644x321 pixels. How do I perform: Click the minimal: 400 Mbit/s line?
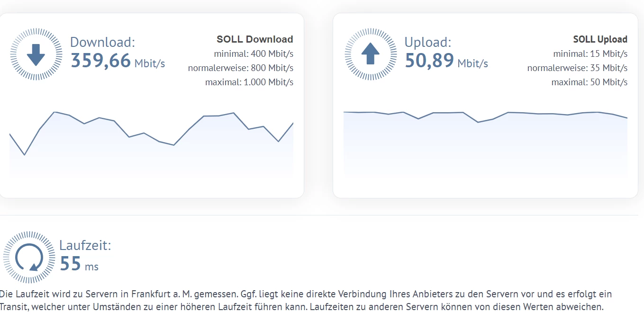tap(254, 54)
